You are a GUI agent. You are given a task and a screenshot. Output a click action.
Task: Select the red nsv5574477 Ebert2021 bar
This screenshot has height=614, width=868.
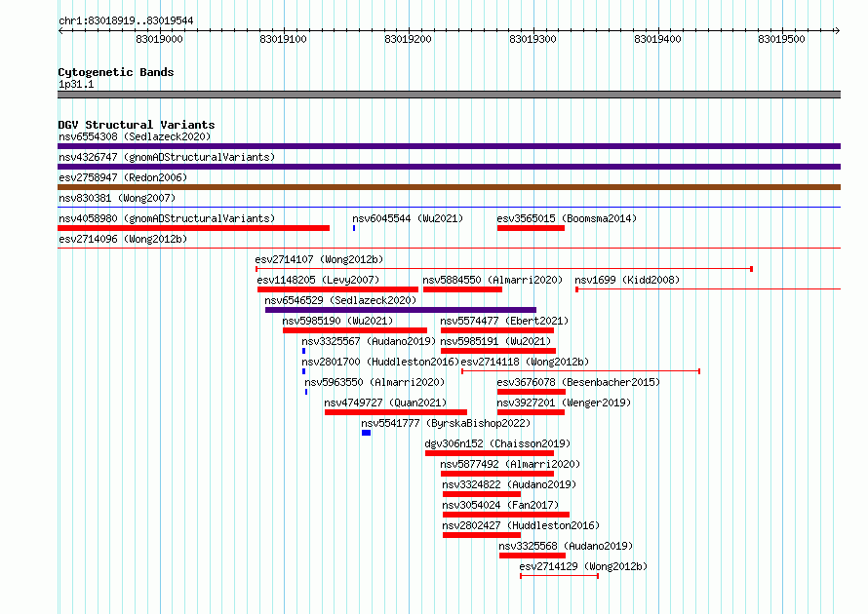coord(497,330)
